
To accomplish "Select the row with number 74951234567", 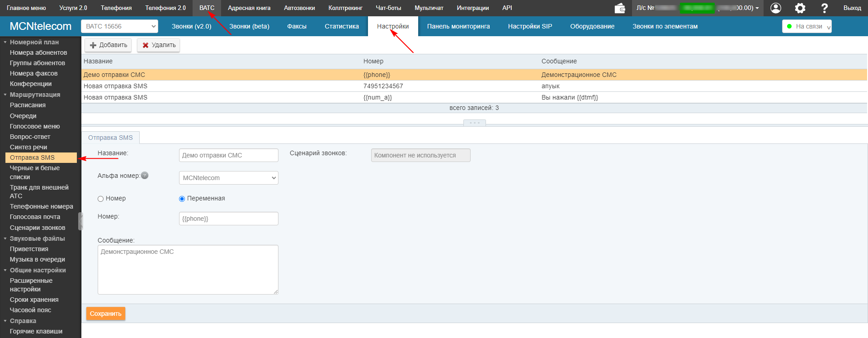I will pyautogui.click(x=474, y=86).
